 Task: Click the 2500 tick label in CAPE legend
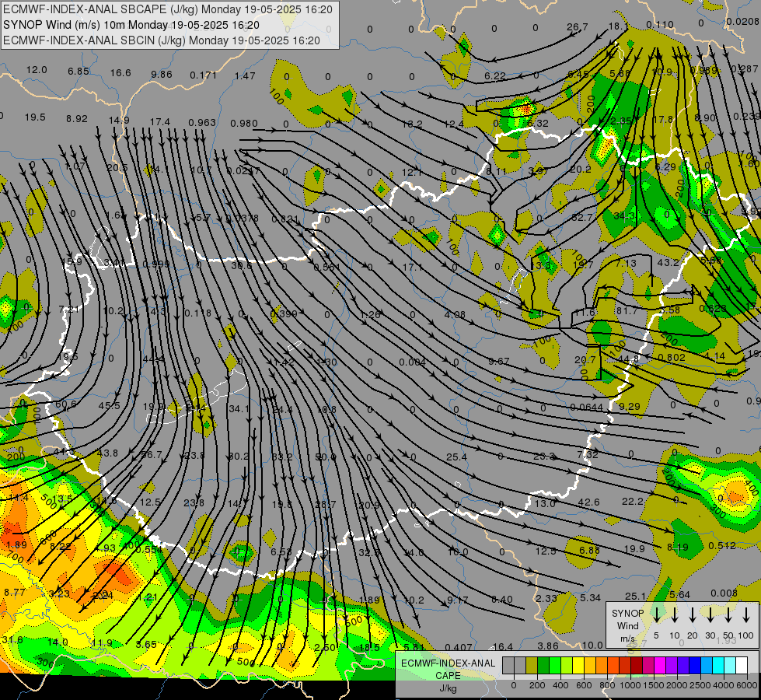tap(700, 685)
